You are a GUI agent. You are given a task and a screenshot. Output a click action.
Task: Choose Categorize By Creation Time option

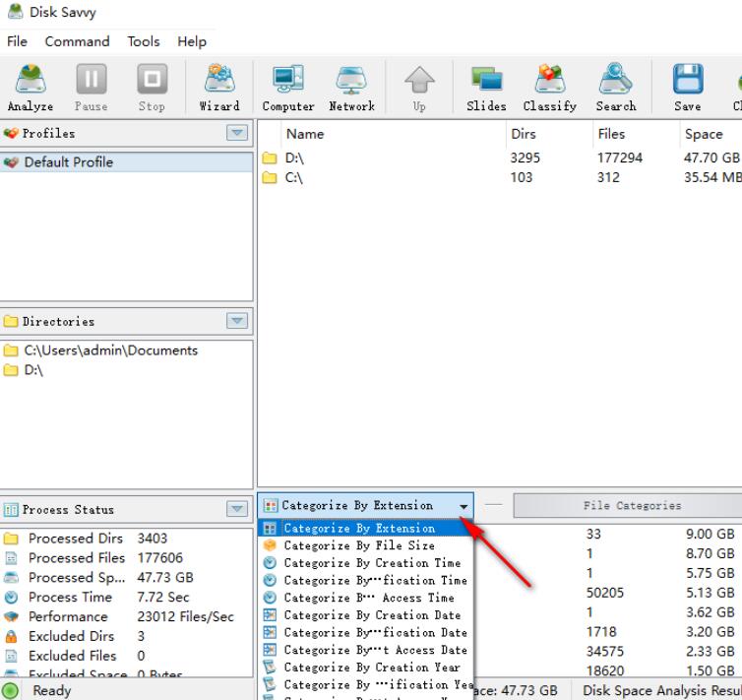[371, 563]
